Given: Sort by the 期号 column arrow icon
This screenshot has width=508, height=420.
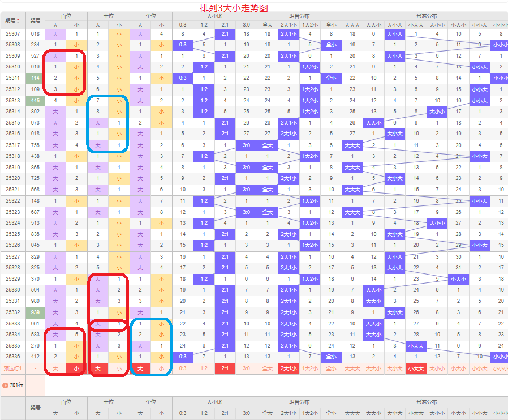Looking at the screenshot, I should point(18,21).
